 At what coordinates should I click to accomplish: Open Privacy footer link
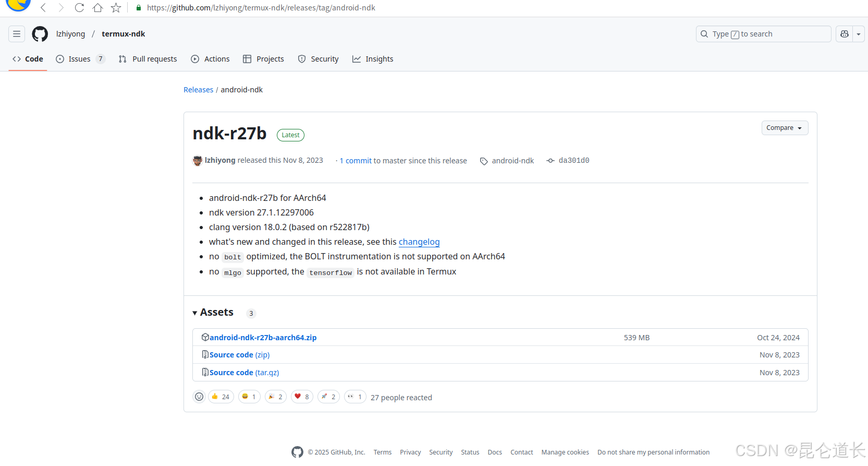pyautogui.click(x=410, y=452)
